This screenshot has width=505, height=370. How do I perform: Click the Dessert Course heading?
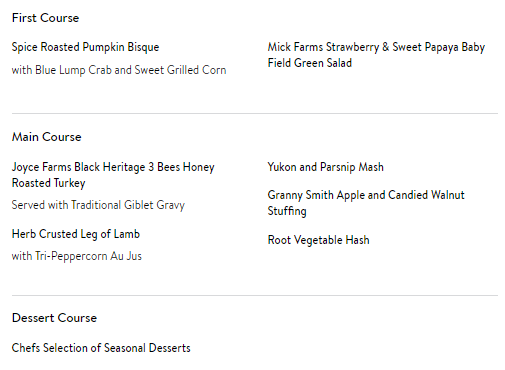tap(54, 318)
